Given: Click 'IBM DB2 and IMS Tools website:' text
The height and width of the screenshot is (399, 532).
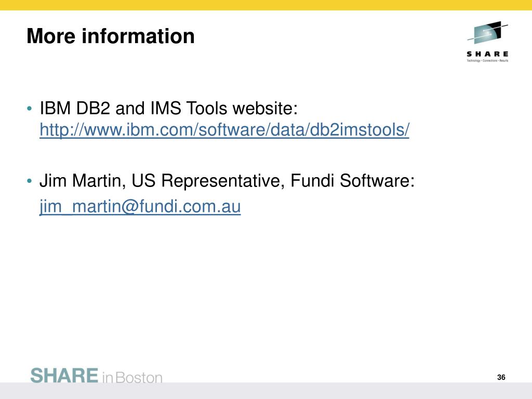Looking at the screenshot, I should click(x=169, y=108).
